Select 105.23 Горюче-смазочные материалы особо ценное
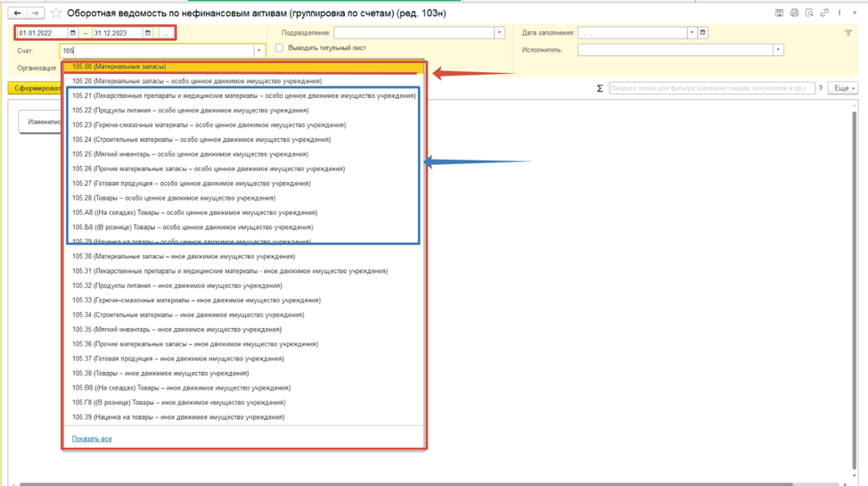Image resolution: width=868 pixels, height=486 pixels. coord(243,125)
